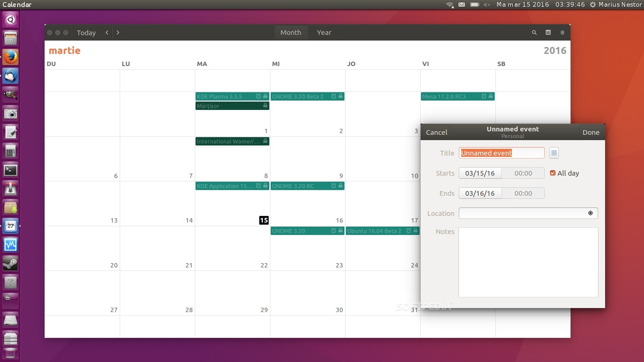The width and height of the screenshot is (644, 362).
Task: Switch to the Year tab view
Action: tap(324, 32)
